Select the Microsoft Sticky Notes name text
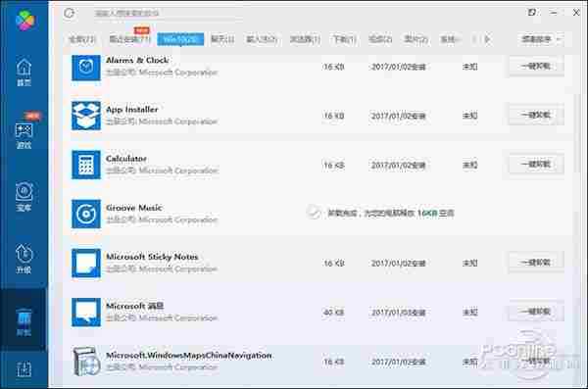Image resolution: width=588 pixels, height=389 pixels. click(152, 257)
